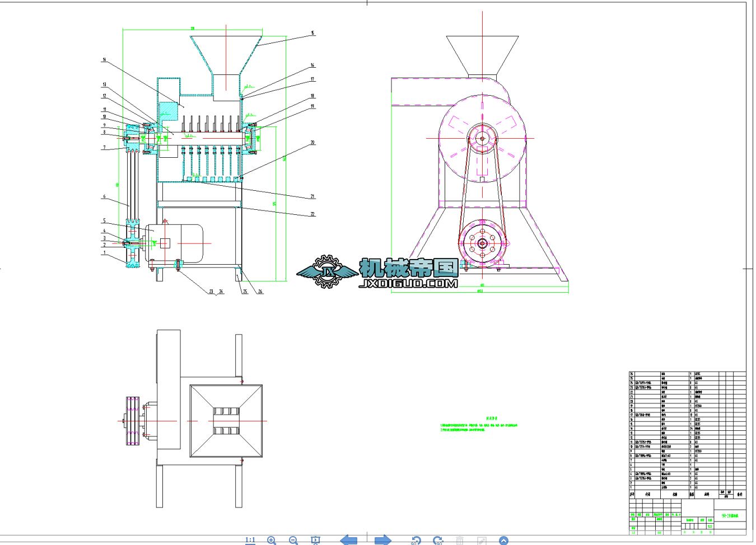This screenshot has height=545, width=756.
Task: Click the small motor pulley in the side view
Action: [482, 243]
